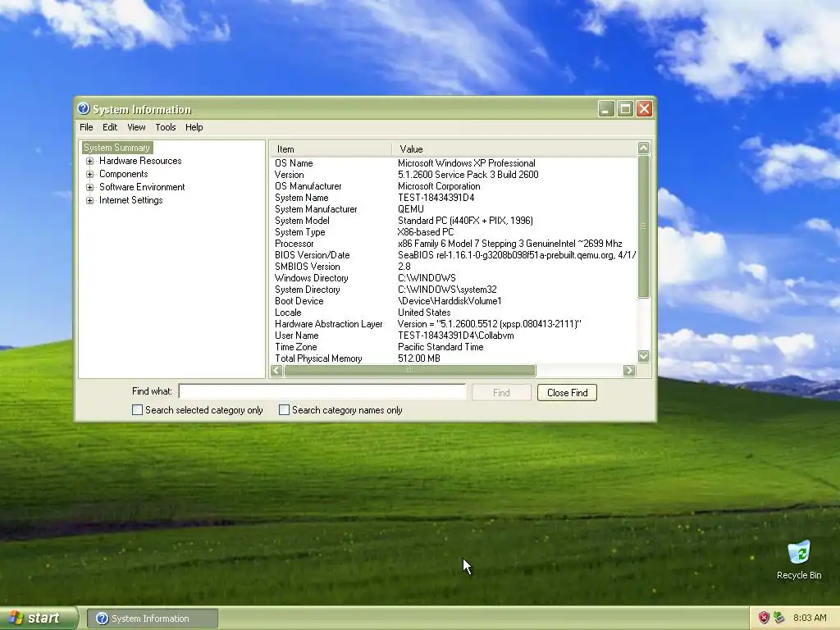Screen dimensions: 840x630
Task: Click value Microsoft Windows XP Professional
Action: [x=466, y=163]
